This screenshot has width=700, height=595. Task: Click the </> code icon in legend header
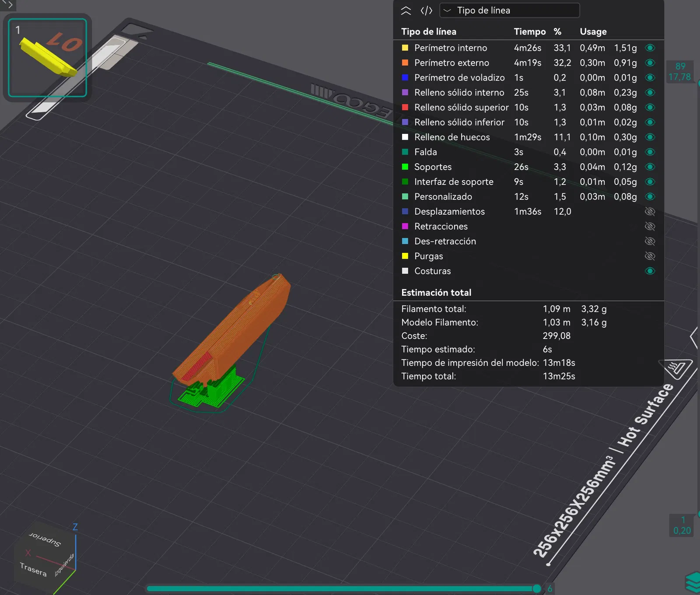pos(426,10)
